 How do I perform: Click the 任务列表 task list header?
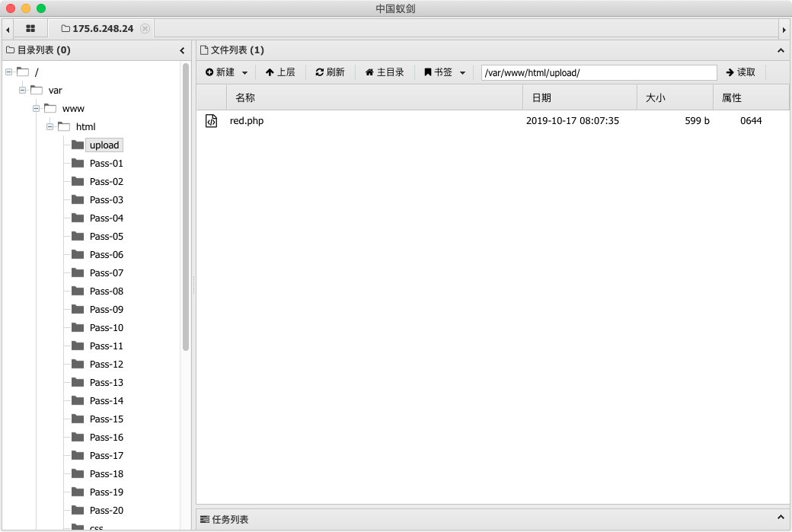[224, 519]
